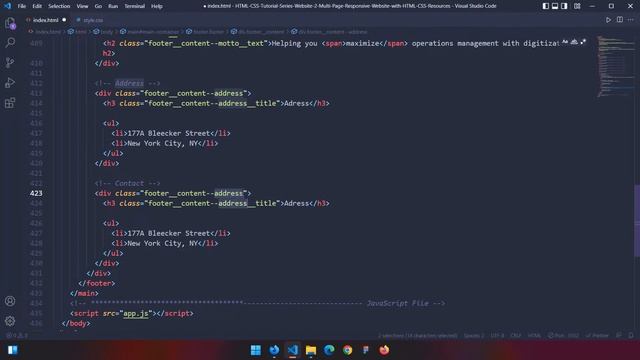The image size is (640, 360).
Task: Open the Windows Start button
Action: pyautogui.click(x=256, y=350)
